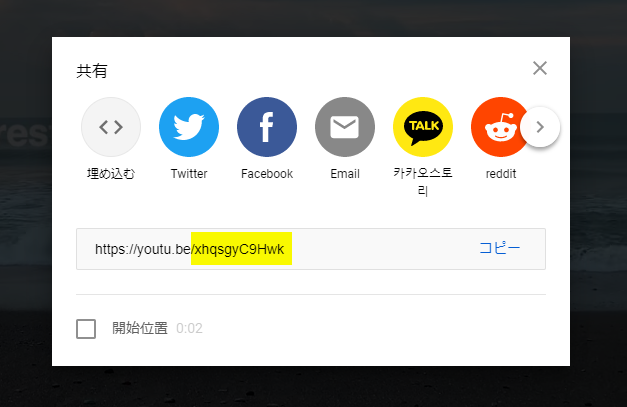The width and height of the screenshot is (627, 407).
Task: Share via the Facebook round icon
Action: pyautogui.click(x=267, y=127)
